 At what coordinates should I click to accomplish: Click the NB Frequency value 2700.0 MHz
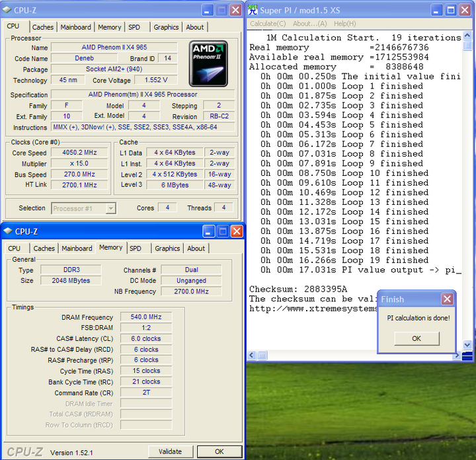pos(191,291)
